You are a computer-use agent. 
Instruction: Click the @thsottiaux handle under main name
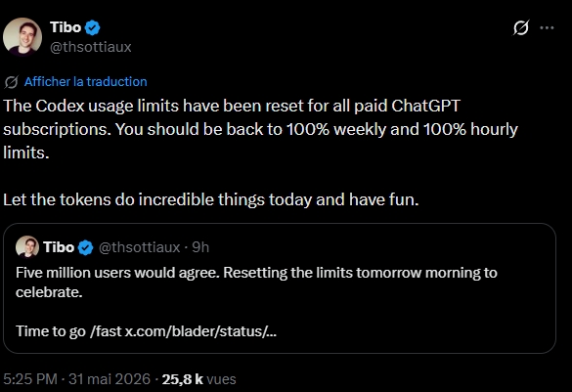coord(91,47)
